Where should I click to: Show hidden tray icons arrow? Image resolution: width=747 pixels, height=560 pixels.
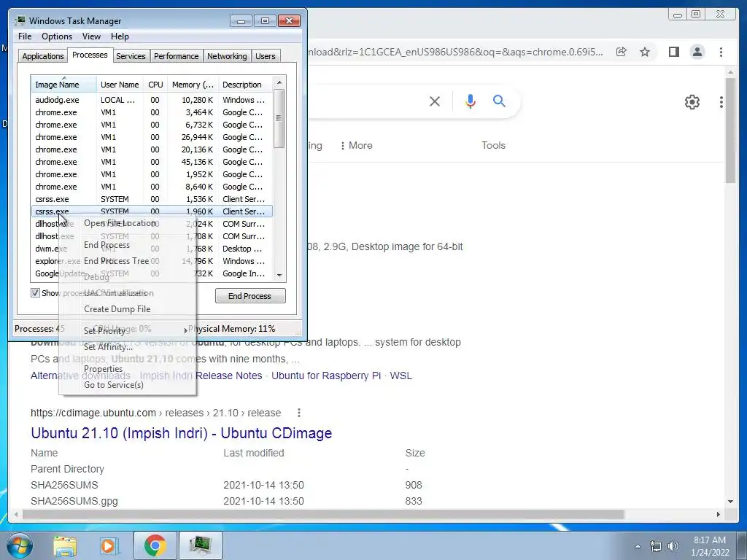point(638,546)
